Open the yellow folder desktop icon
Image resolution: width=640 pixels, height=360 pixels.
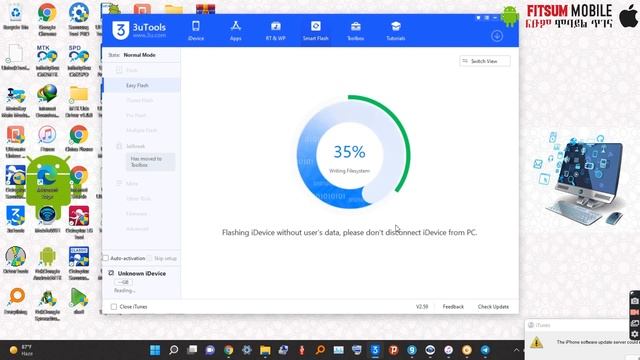[x=79, y=101]
